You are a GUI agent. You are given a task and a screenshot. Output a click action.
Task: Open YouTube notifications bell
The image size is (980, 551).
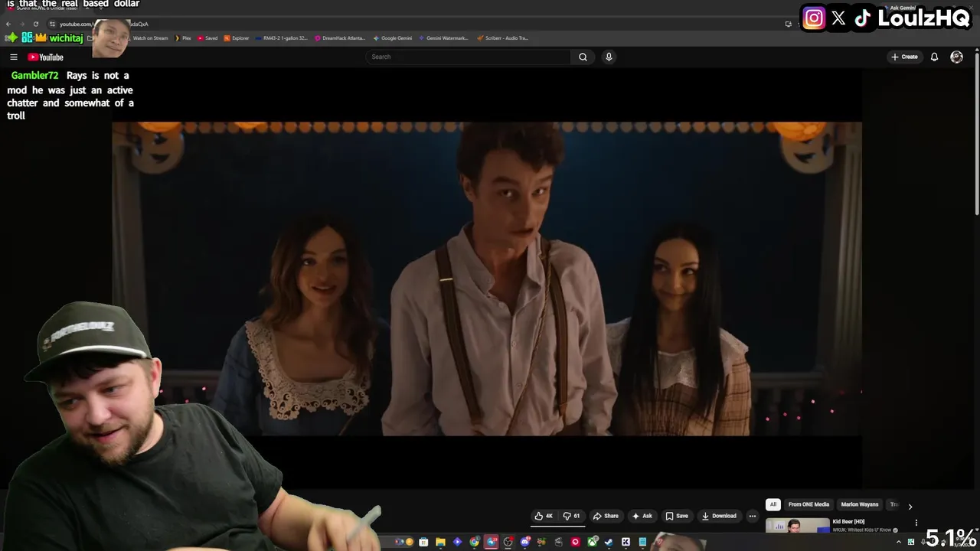point(934,57)
